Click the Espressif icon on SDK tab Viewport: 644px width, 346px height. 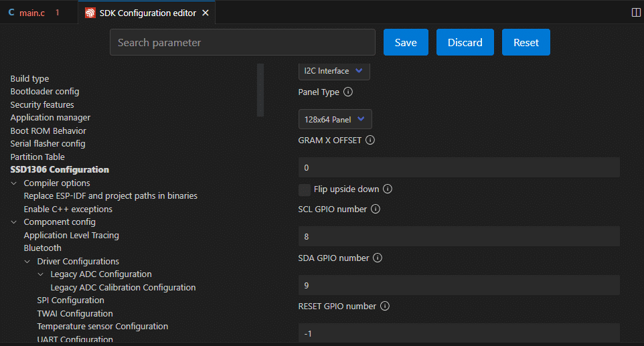(90, 13)
